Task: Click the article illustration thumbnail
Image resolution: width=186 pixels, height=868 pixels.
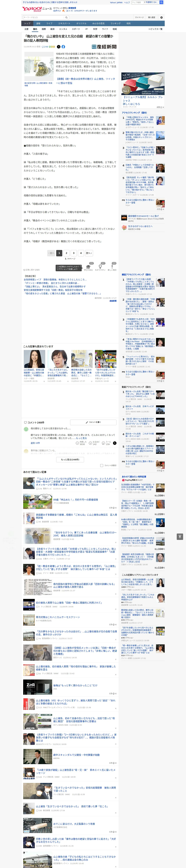Action: coord(39,66)
